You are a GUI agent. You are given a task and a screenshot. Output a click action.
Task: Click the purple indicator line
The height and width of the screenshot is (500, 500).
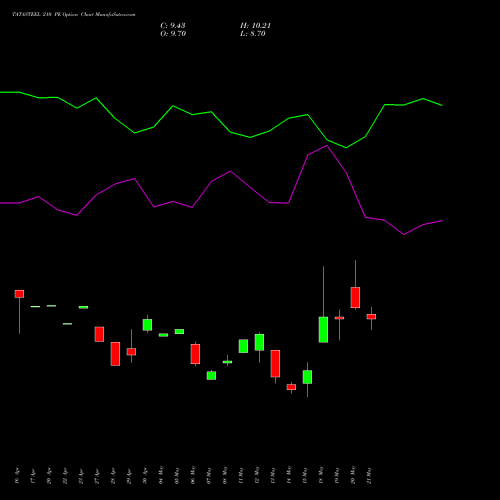pyautogui.click(x=221, y=190)
